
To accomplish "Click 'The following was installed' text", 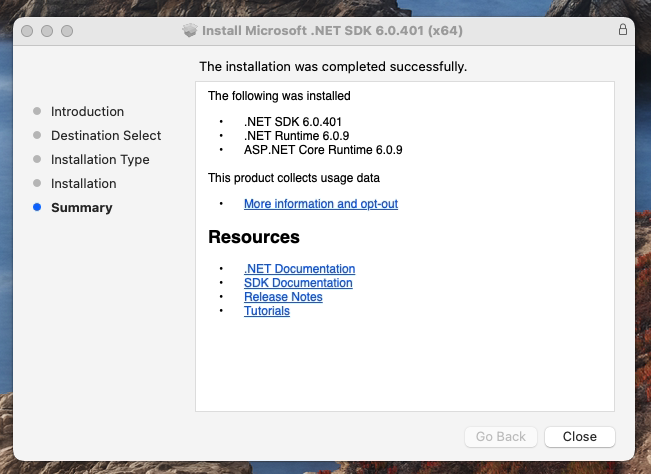I will click(x=279, y=96).
